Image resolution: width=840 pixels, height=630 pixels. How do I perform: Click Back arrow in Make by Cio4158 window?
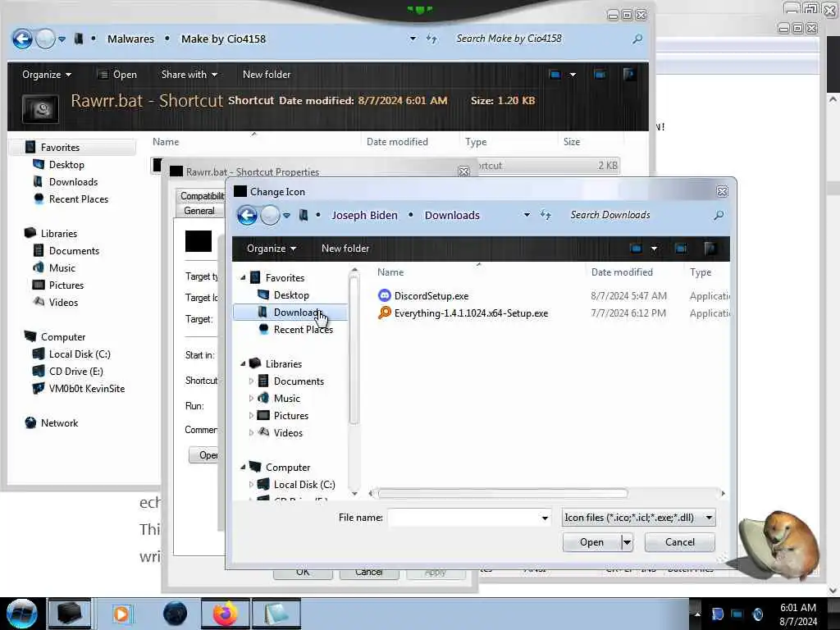pos(22,39)
